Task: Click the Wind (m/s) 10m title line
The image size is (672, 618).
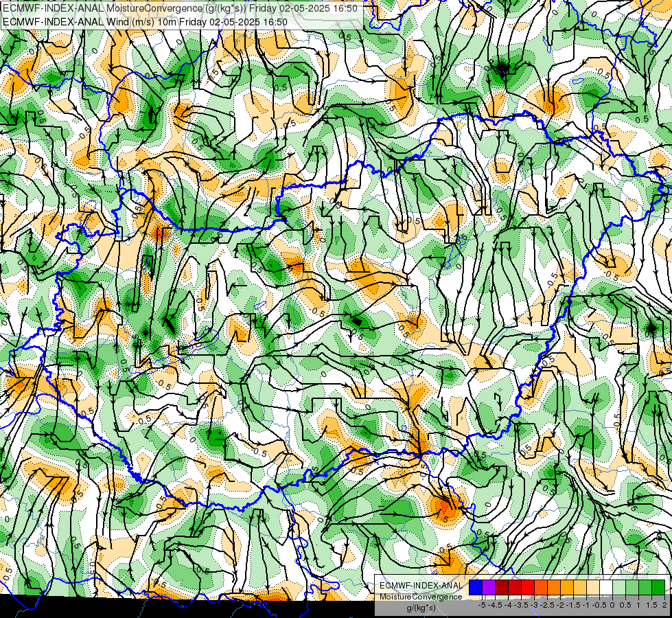Action: tap(146, 22)
